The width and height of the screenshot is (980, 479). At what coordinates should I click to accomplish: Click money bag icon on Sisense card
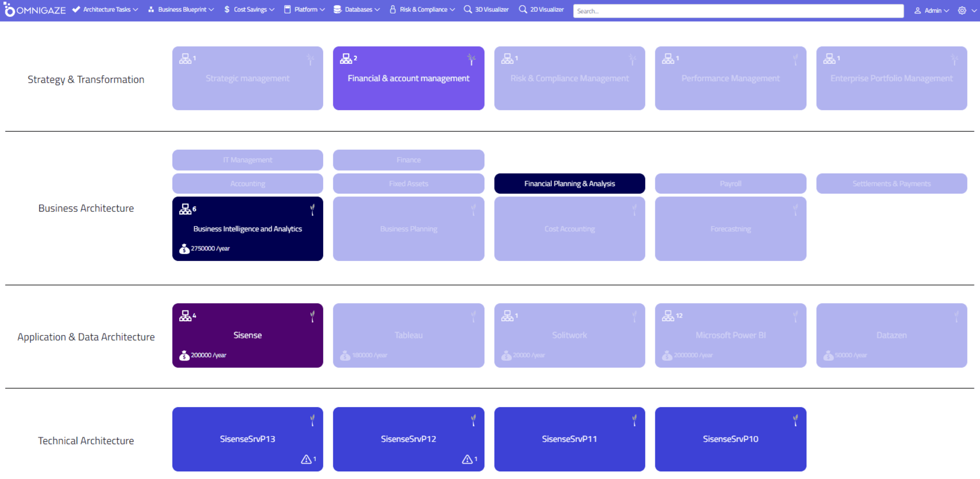[x=184, y=355]
